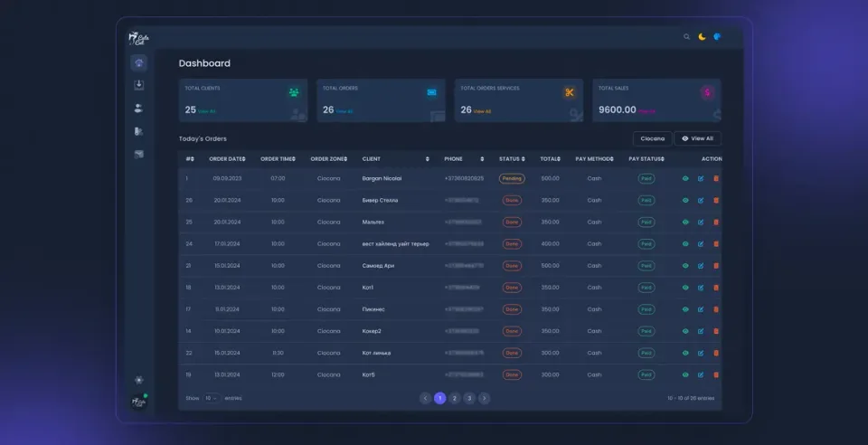This screenshot has height=445, width=868.
Task: View the Кот1 order via eye icon
Action: point(685,288)
